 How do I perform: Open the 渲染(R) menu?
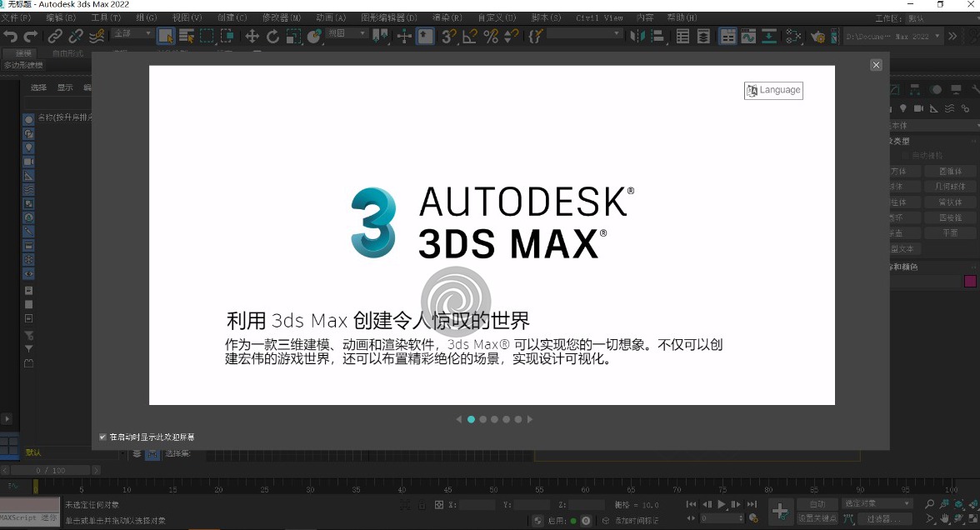tap(447, 17)
